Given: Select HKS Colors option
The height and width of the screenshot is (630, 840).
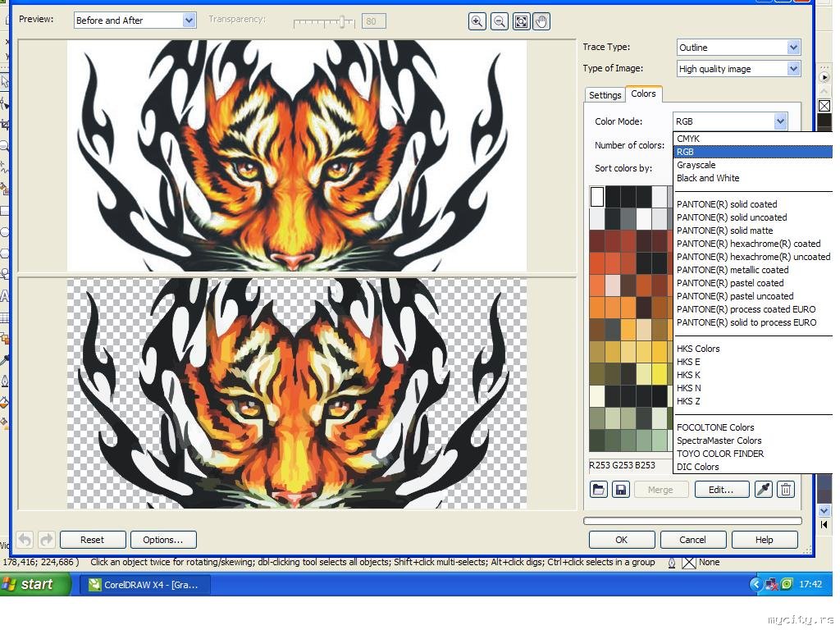Looking at the screenshot, I should tap(753, 349).
